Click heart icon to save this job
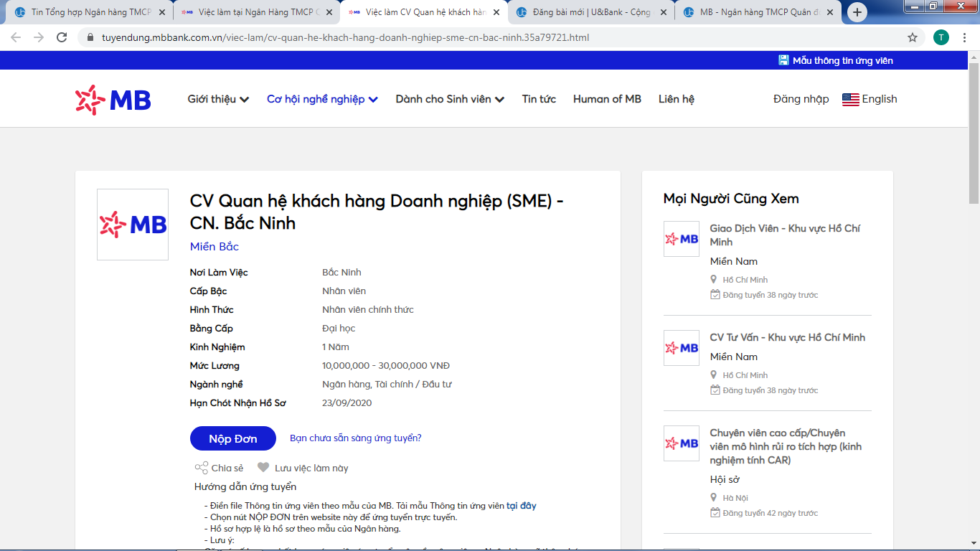 263,468
